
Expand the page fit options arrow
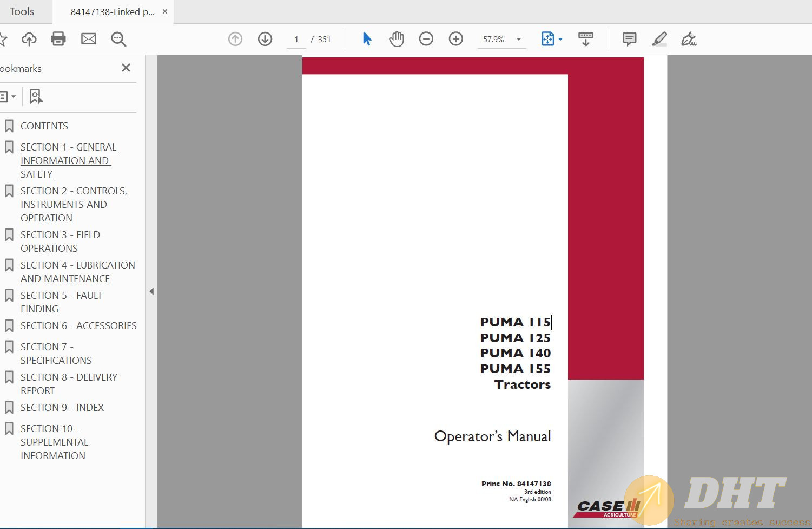coord(560,39)
